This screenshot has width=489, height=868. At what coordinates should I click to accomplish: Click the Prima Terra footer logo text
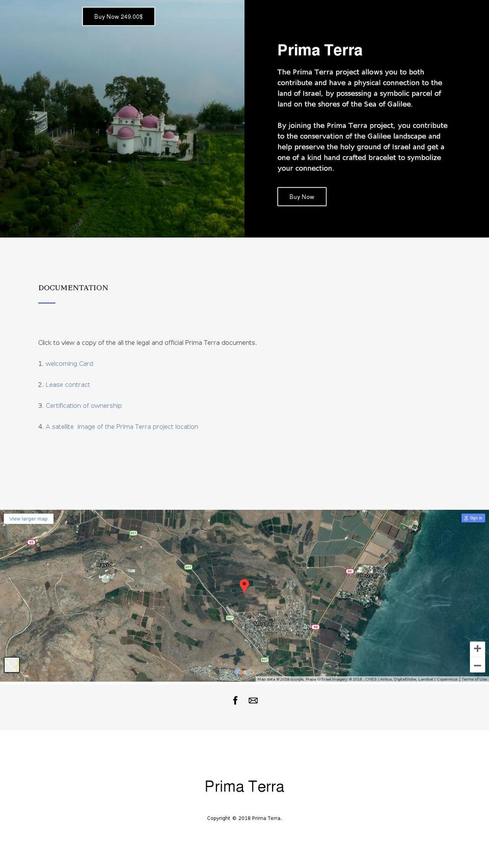click(x=244, y=787)
